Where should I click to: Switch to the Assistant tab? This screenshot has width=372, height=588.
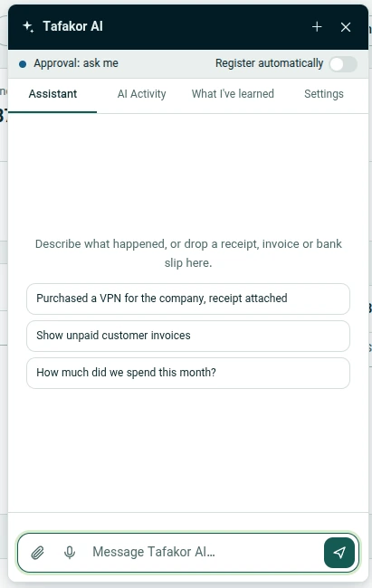52,94
